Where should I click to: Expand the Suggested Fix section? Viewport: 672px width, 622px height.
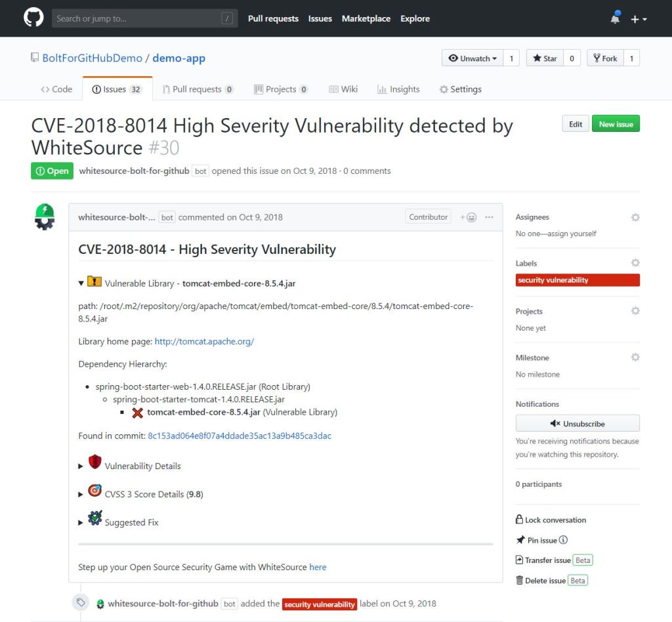point(80,522)
